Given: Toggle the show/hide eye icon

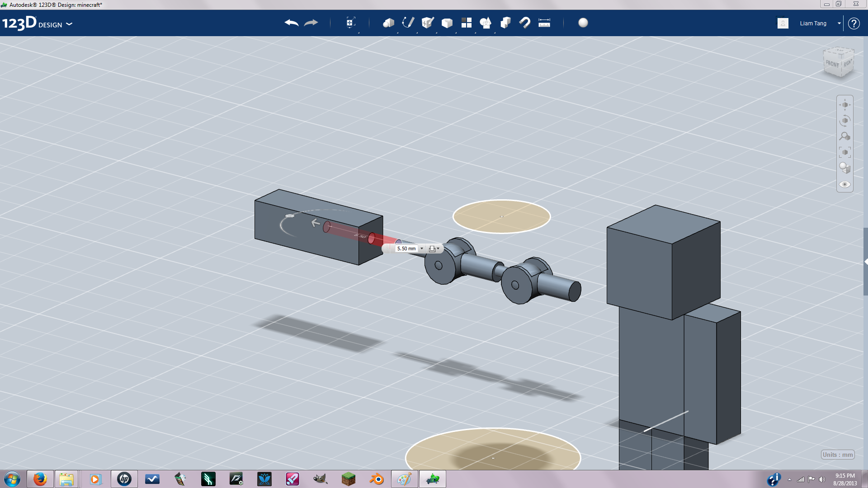Looking at the screenshot, I should click(845, 184).
